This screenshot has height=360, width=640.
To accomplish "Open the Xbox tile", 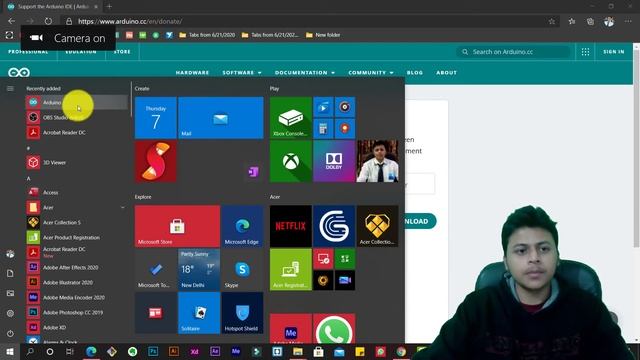I will tap(291, 161).
